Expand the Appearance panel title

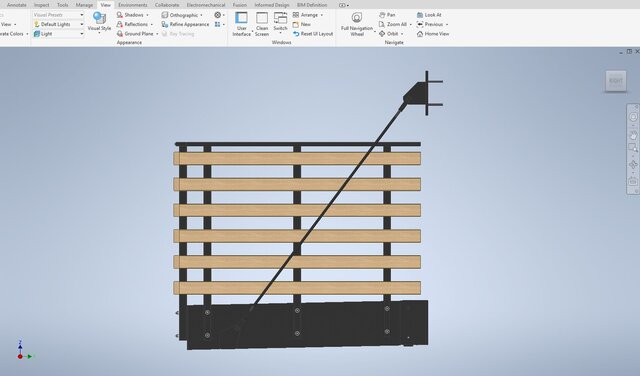coord(129,42)
